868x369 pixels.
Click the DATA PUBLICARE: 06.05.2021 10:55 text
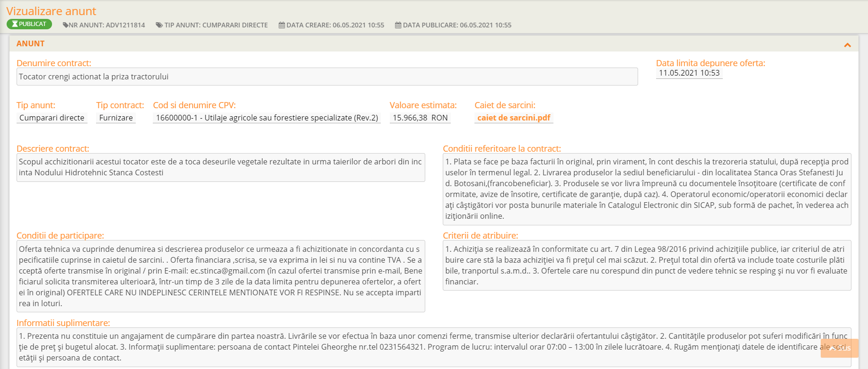click(x=457, y=25)
